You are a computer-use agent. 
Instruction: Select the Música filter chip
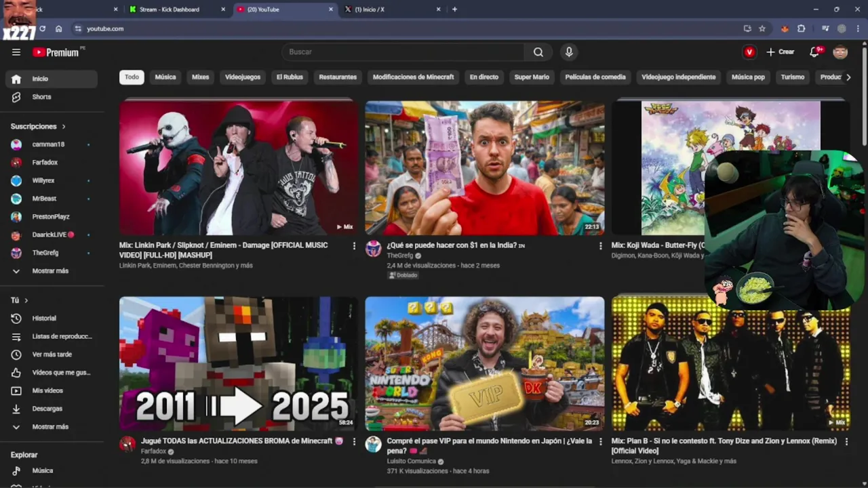(x=165, y=77)
